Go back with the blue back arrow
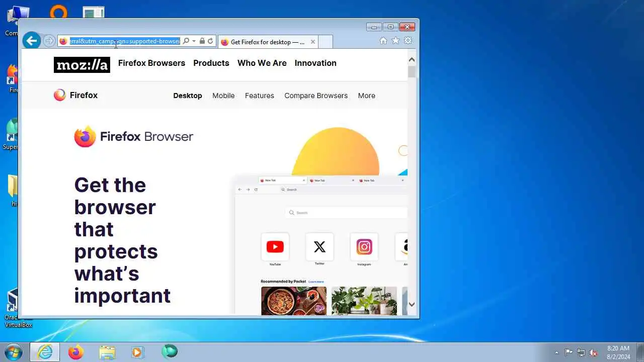This screenshot has width=644, height=362. (31, 41)
